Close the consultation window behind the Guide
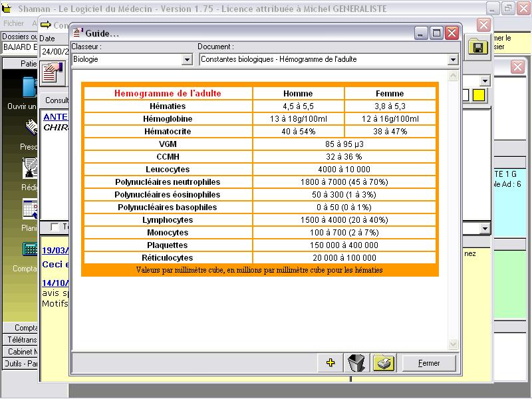Screen dimensions: 532x399 coord(483,25)
